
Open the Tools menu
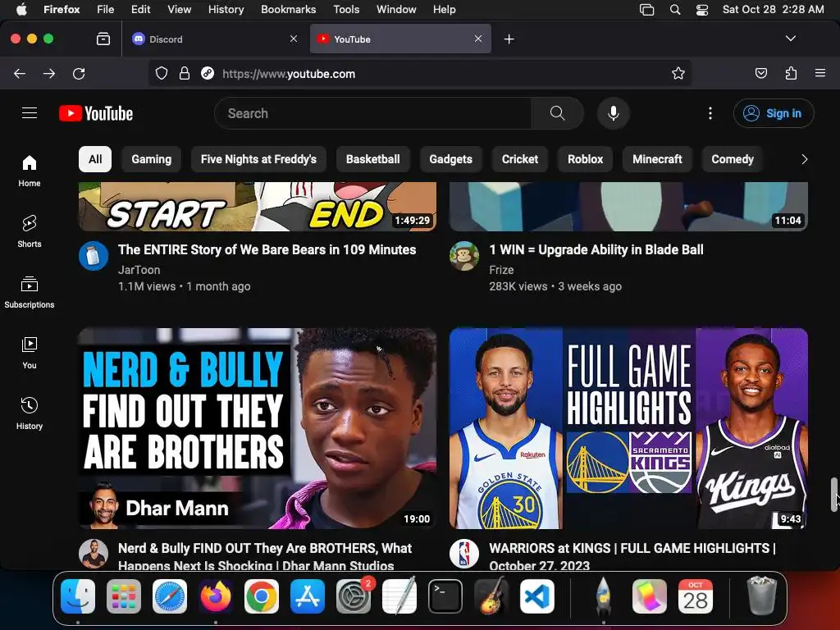(346, 9)
